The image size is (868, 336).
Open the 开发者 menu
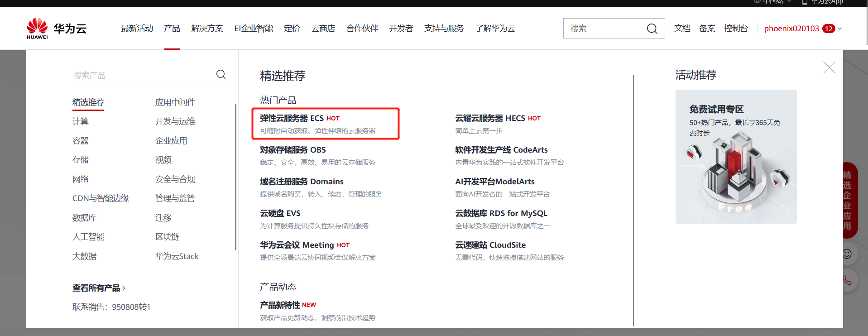(x=401, y=29)
